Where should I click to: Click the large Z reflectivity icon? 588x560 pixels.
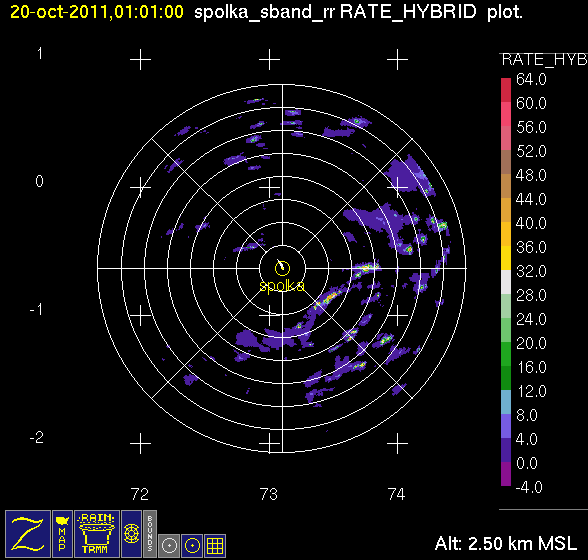[x=28, y=534]
